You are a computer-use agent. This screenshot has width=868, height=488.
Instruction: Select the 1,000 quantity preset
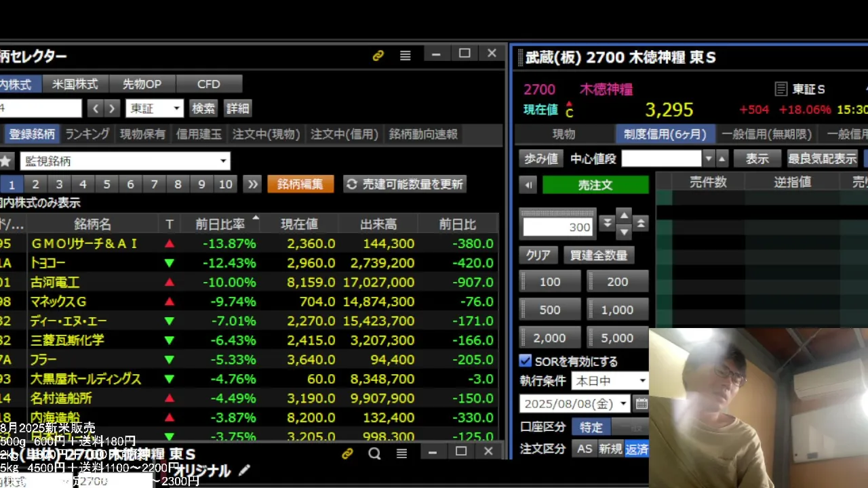coord(618,310)
